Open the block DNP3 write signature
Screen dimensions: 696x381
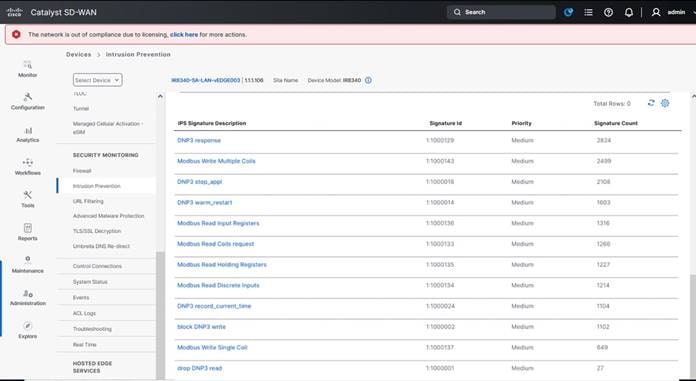coord(202,327)
